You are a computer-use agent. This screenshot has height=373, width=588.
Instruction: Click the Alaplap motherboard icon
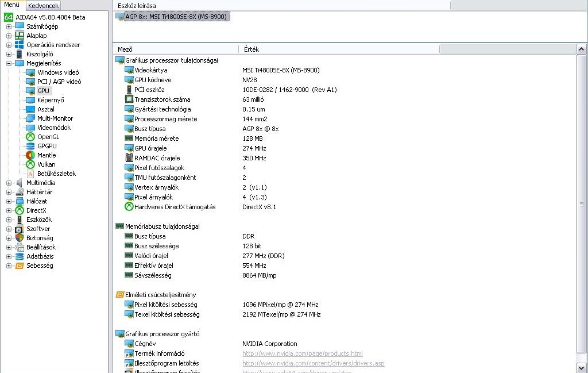pos(20,36)
